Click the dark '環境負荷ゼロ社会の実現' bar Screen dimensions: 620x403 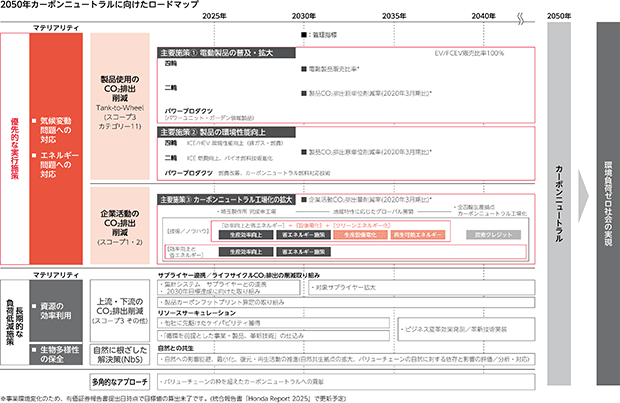click(608, 204)
